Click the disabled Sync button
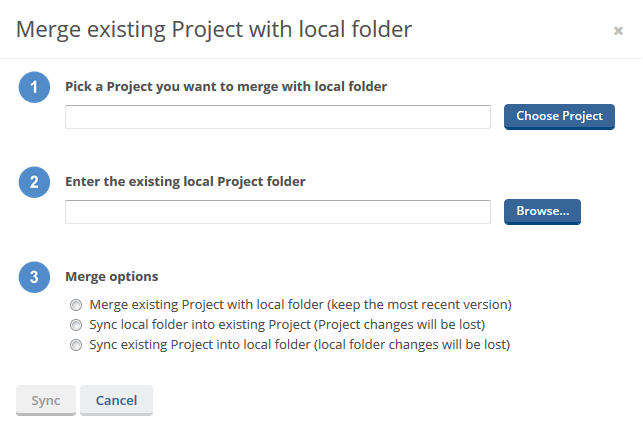This screenshot has width=643, height=422. pos(46,400)
